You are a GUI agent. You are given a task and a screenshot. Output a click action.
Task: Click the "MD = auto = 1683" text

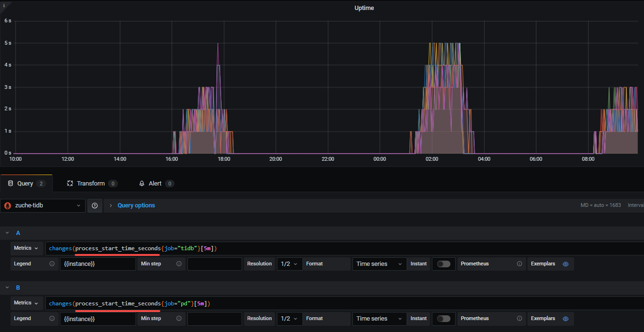click(x=601, y=205)
